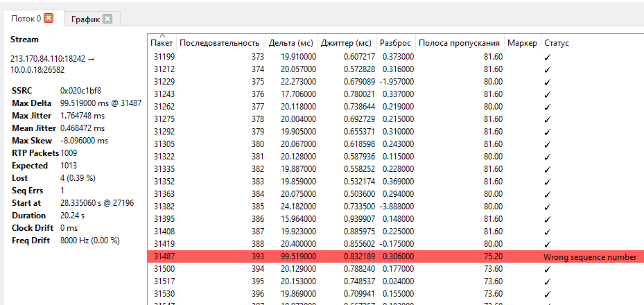644x305 pixels.
Task: Click status checkmark for packet 31500
Action: coord(547,269)
